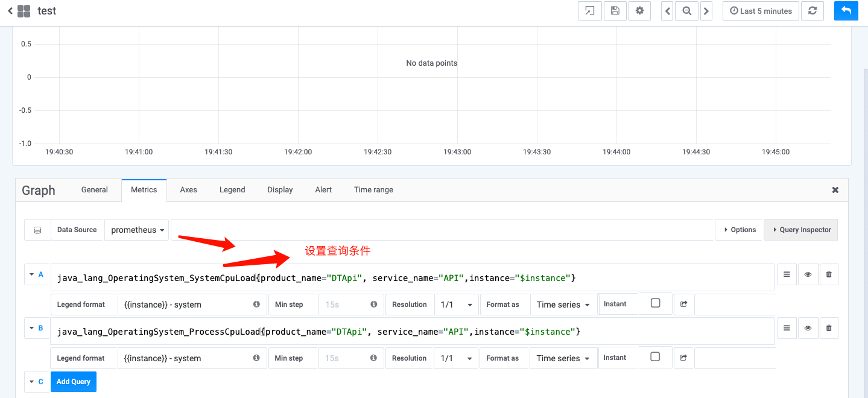
Task: Open Resolution 1/1 dropdown for query A
Action: [456, 305]
